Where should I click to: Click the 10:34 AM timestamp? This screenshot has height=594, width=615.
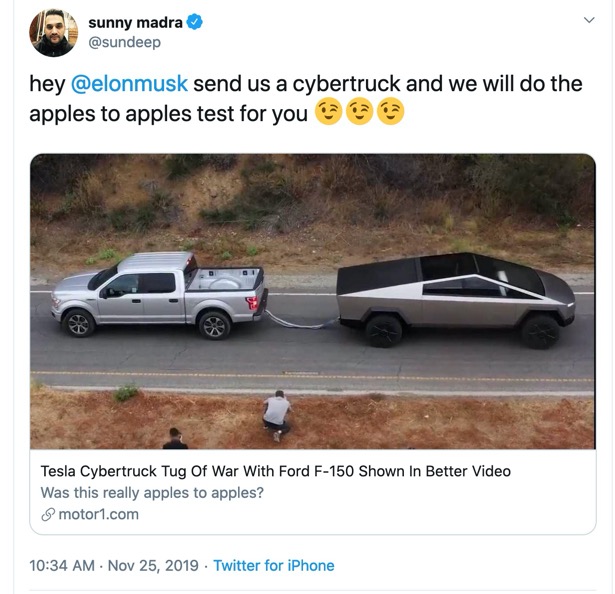tap(61, 566)
